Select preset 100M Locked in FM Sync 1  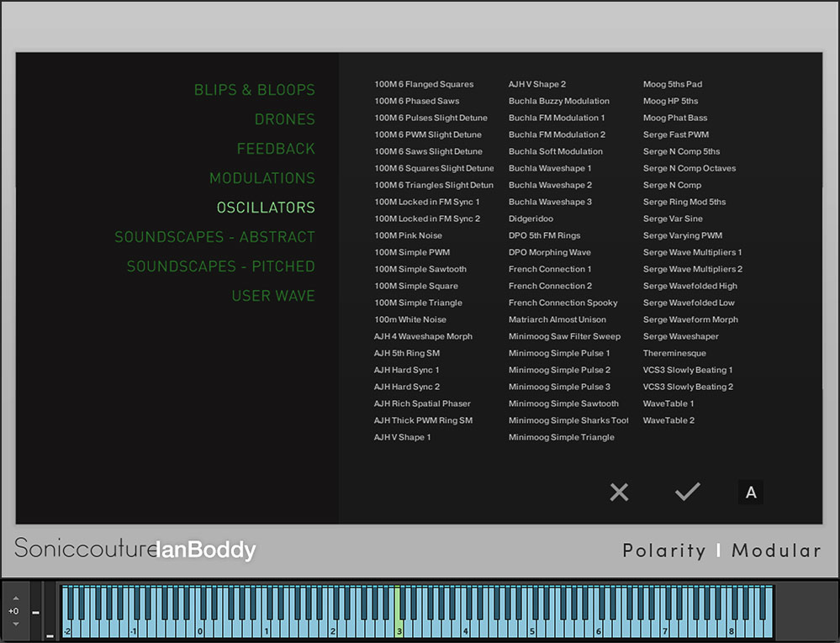(427, 202)
